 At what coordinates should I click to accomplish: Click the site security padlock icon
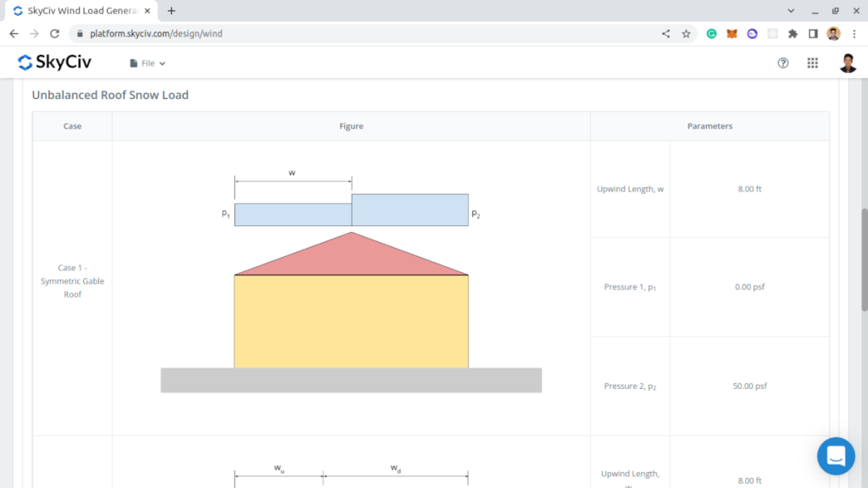(x=78, y=33)
